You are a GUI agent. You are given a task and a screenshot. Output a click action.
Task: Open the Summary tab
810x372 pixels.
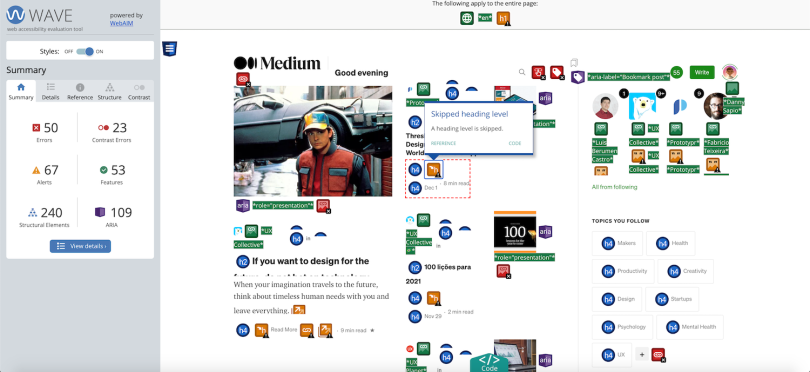[21, 91]
